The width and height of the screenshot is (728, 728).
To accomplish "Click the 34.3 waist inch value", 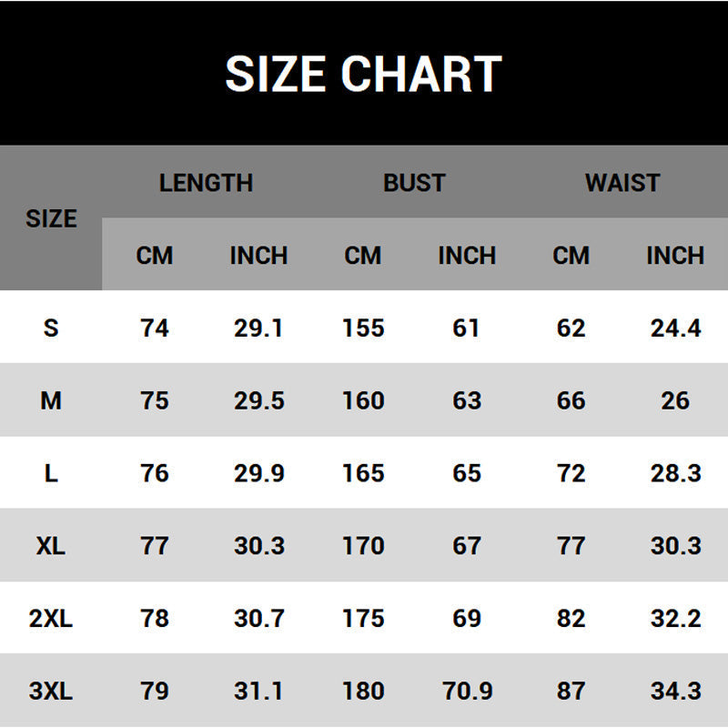I will 675,692.
